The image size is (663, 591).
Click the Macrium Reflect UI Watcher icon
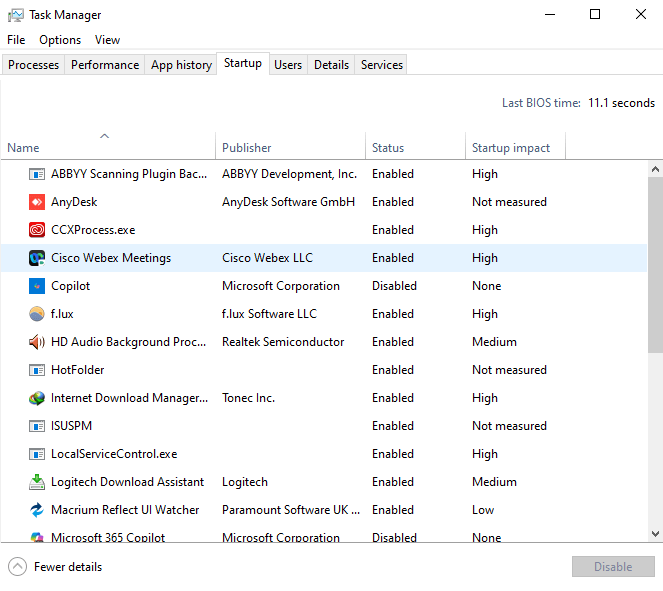click(x=37, y=510)
